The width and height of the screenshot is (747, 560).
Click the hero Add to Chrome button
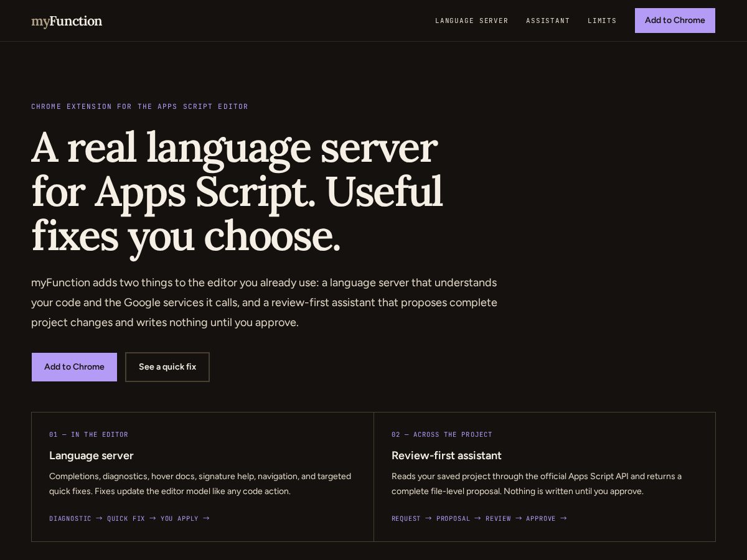click(x=74, y=367)
